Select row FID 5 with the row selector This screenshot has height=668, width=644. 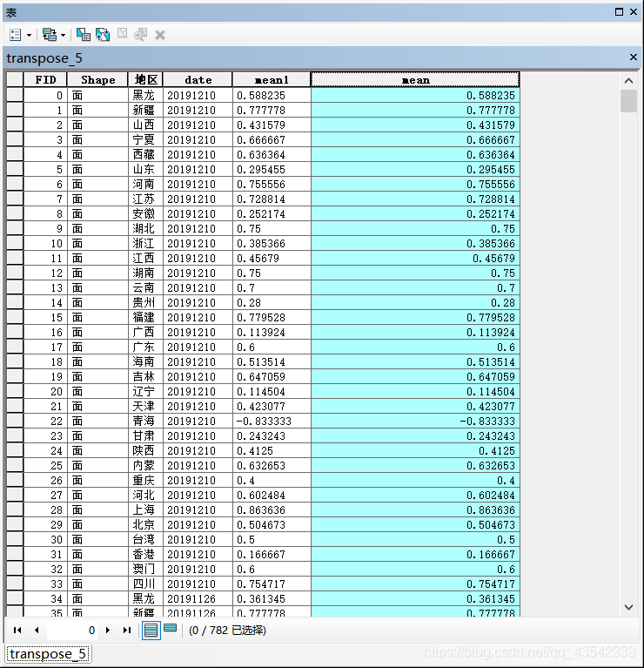(x=15, y=169)
